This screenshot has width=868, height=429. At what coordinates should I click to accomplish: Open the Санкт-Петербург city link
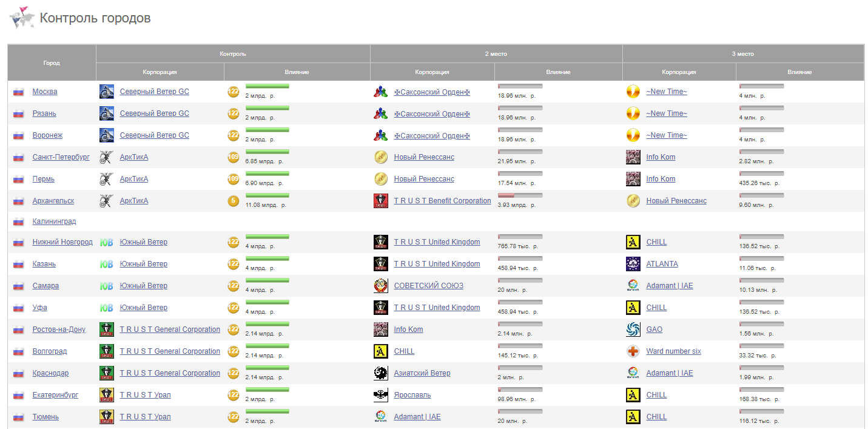pos(61,157)
